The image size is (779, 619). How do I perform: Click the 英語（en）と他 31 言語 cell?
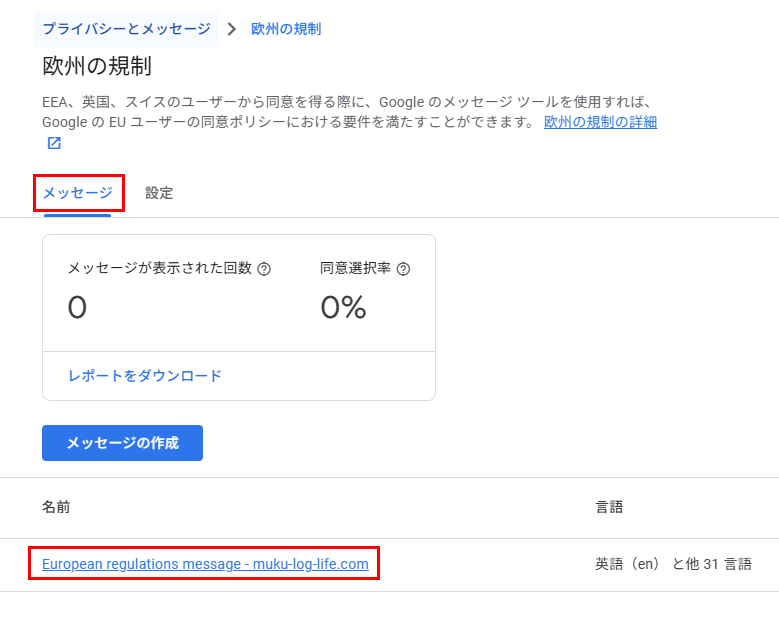pyautogui.click(x=673, y=564)
